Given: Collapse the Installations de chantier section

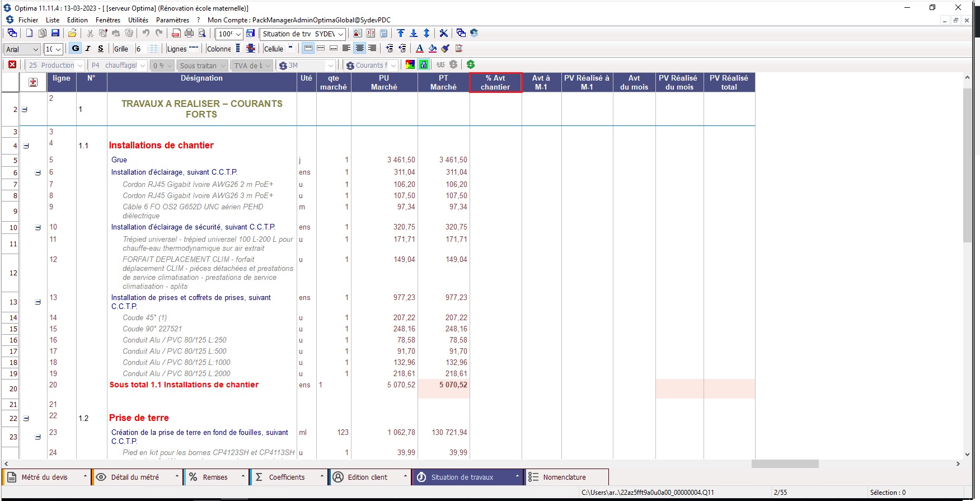Looking at the screenshot, I should click(x=26, y=146).
